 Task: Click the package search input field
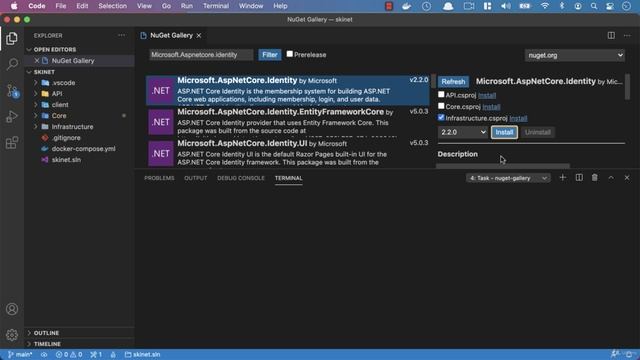tap(201, 55)
